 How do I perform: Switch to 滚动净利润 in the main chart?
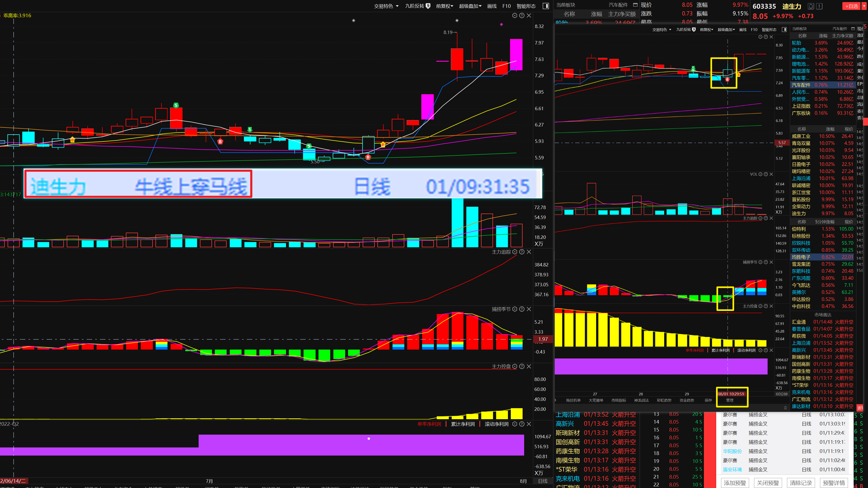click(x=496, y=424)
